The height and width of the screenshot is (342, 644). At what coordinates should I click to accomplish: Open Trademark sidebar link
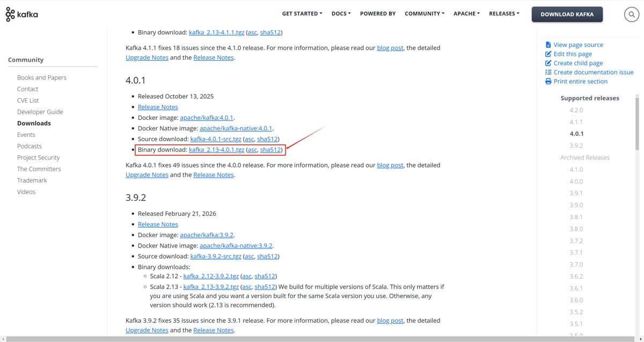point(32,180)
